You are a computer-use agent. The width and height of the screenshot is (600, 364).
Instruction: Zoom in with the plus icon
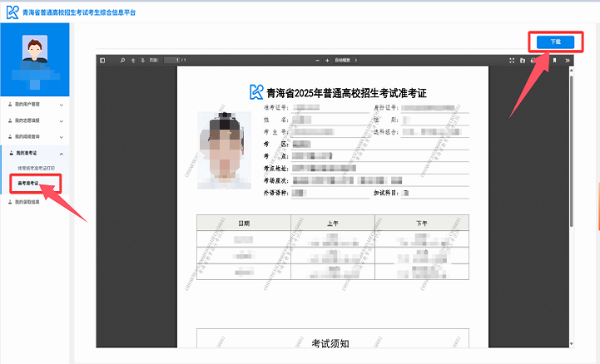[327, 61]
